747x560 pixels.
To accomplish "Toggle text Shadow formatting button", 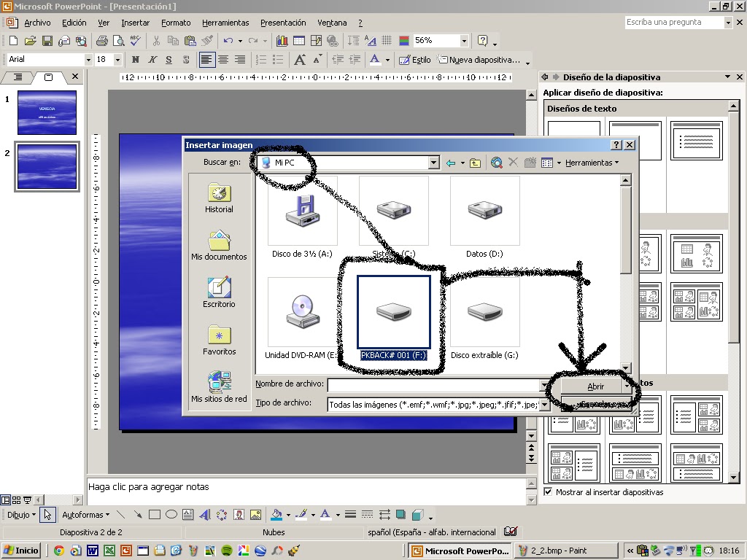I will click(186, 60).
